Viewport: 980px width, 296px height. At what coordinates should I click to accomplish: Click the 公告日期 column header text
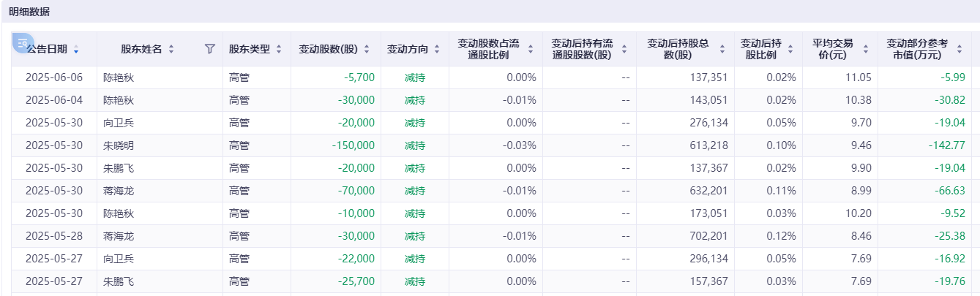47,49
